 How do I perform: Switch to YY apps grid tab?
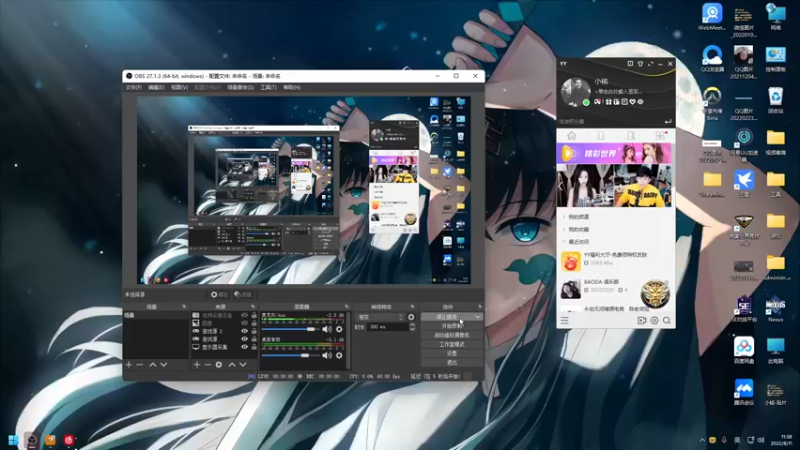[x=660, y=135]
